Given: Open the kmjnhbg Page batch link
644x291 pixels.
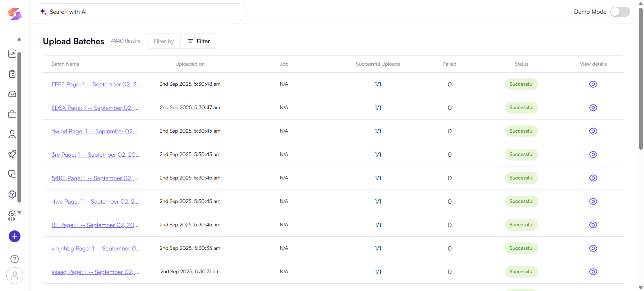Looking at the screenshot, I should 95,248.
